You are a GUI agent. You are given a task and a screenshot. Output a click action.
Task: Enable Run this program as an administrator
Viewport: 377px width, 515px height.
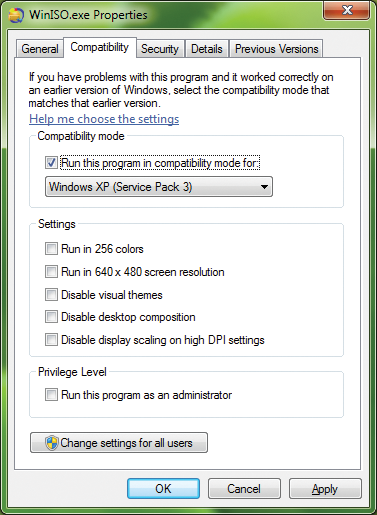click(x=51, y=395)
